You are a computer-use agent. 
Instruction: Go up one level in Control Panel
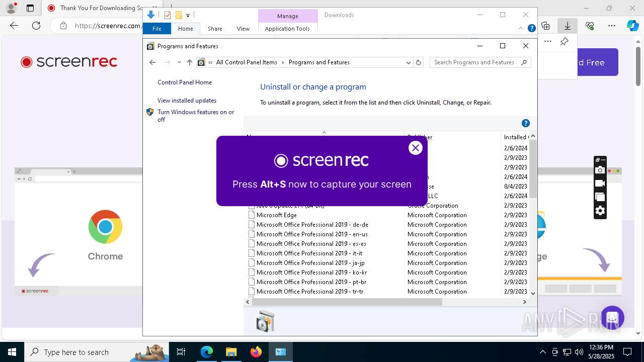click(x=189, y=62)
